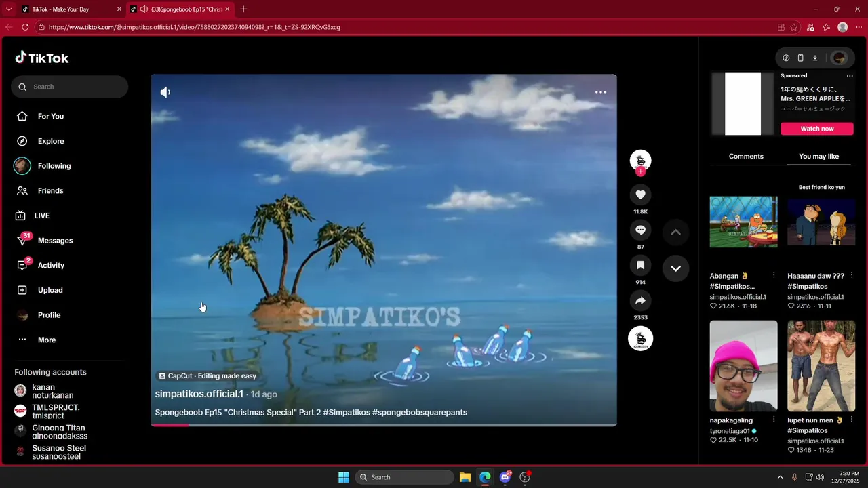Image resolution: width=868 pixels, height=488 pixels.
Task: Open the spinning sound disc icon
Action: point(640,338)
